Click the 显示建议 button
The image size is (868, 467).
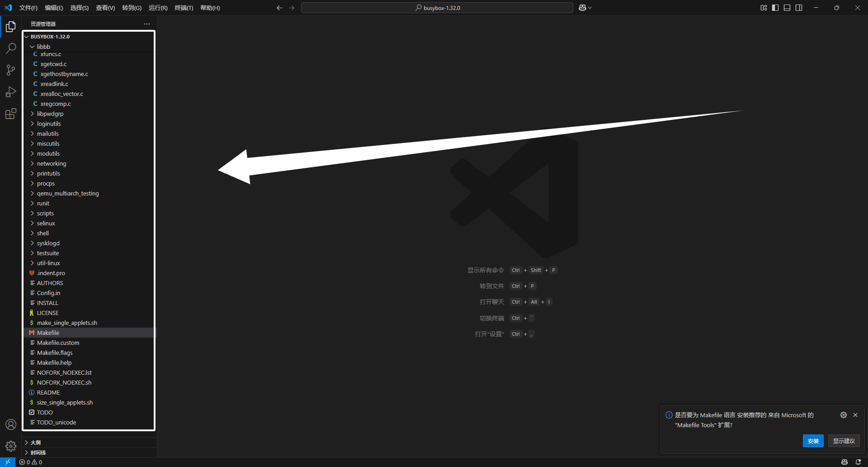click(x=844, y=441)
